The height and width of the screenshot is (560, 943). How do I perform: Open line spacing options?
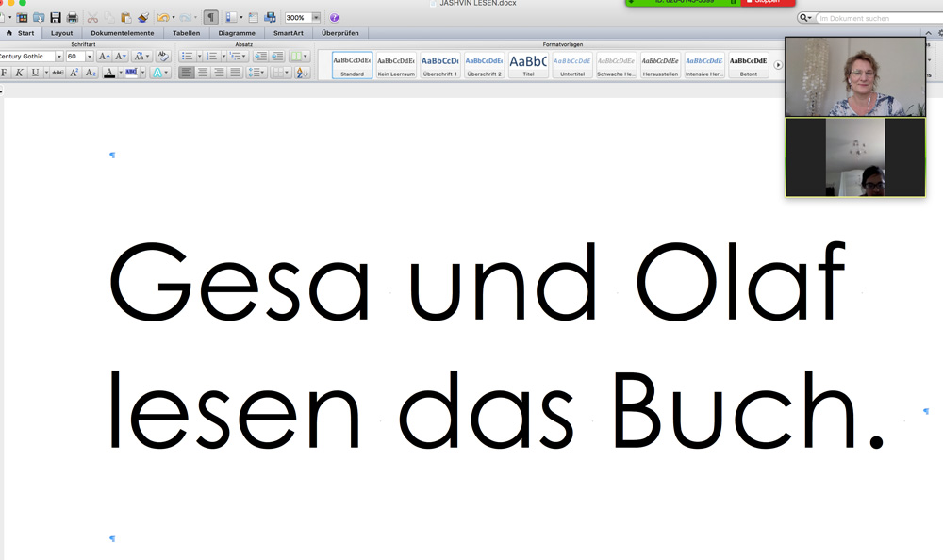click(x=256, y=73)
